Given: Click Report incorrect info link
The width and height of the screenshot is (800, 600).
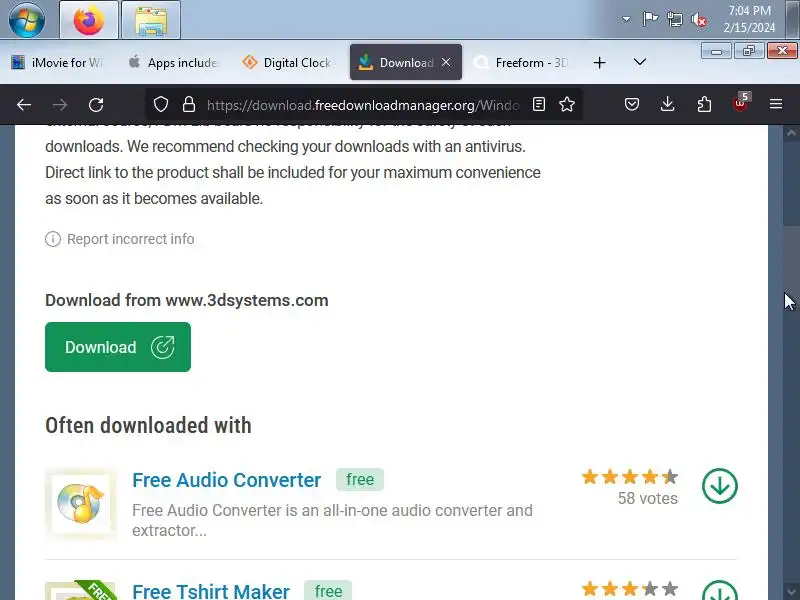Looking at the screenshot, I should pyautogui.click(x=131, y=239).
